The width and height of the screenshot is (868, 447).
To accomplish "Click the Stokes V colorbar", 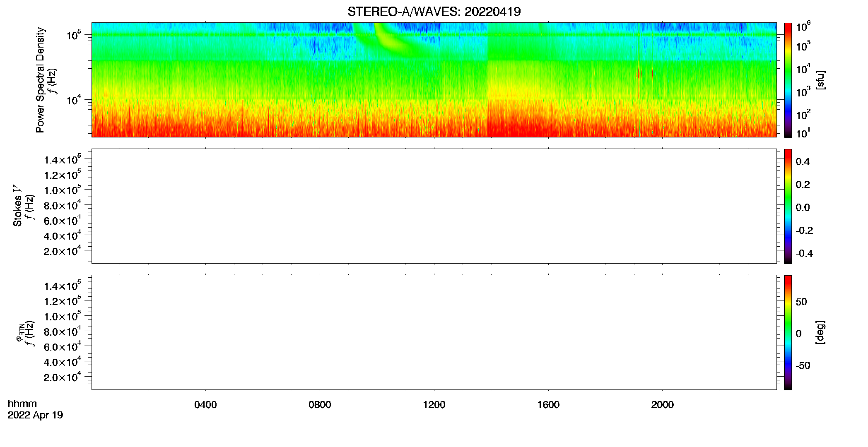I will pos(788,206).
